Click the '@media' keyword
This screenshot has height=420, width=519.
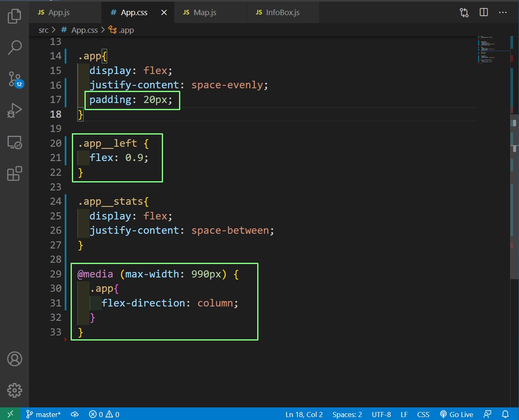click(95, 274)
